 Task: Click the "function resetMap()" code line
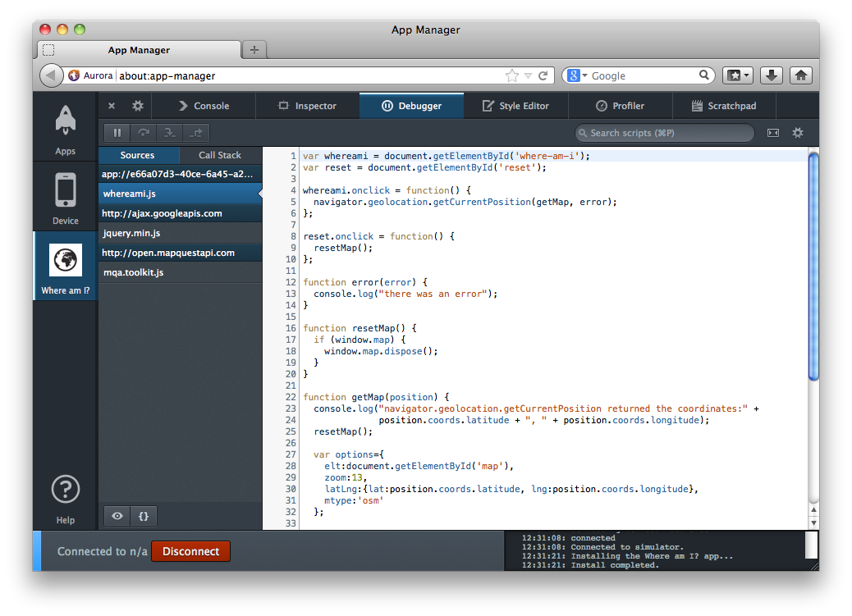(360, 328)
